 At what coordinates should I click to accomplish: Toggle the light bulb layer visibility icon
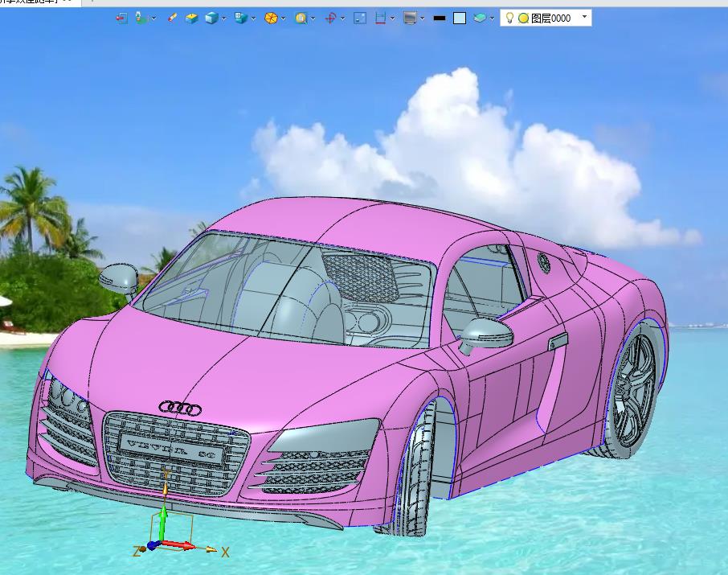(x=509, y=18)
